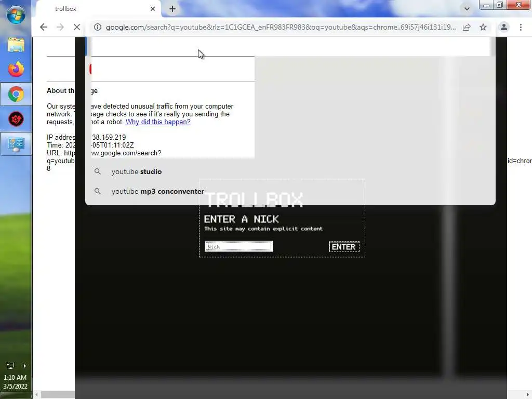Go forward in browser history
Screen dimensions: 532x399
[x=60, y=27]
